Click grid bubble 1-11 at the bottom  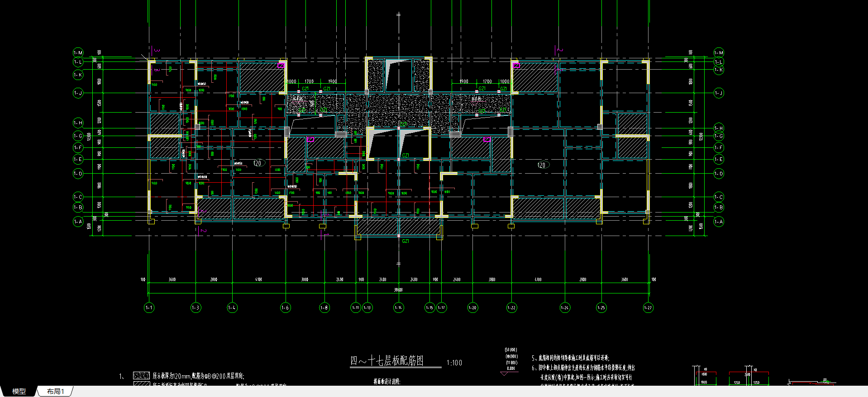(356, 308)
